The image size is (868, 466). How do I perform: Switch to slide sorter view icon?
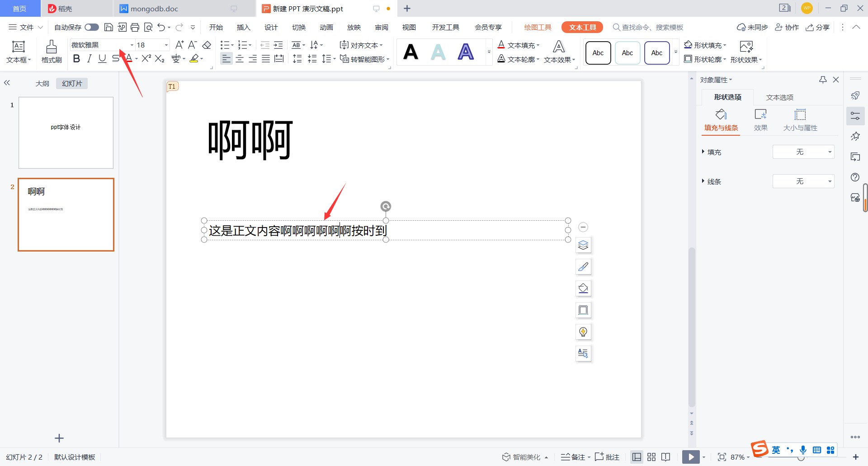coord(651,457)
